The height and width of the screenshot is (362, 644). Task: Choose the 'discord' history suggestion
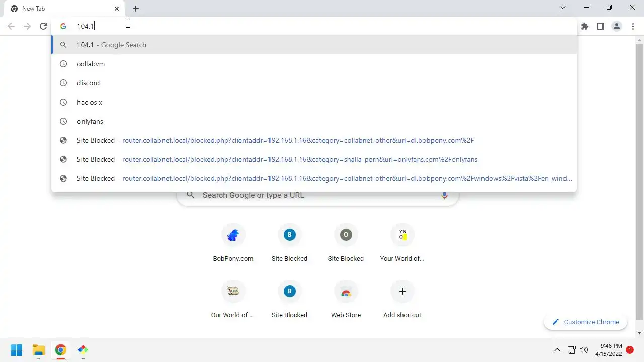click(314, 83)
